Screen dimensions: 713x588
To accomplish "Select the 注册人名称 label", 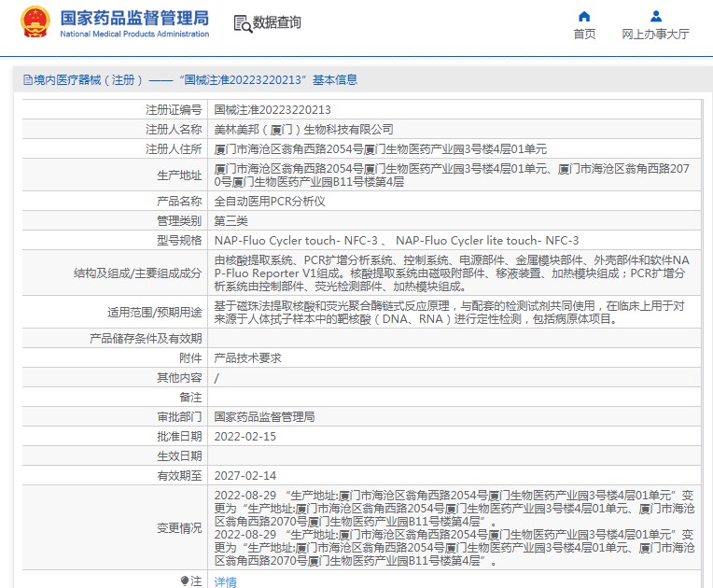I will 174,129.
